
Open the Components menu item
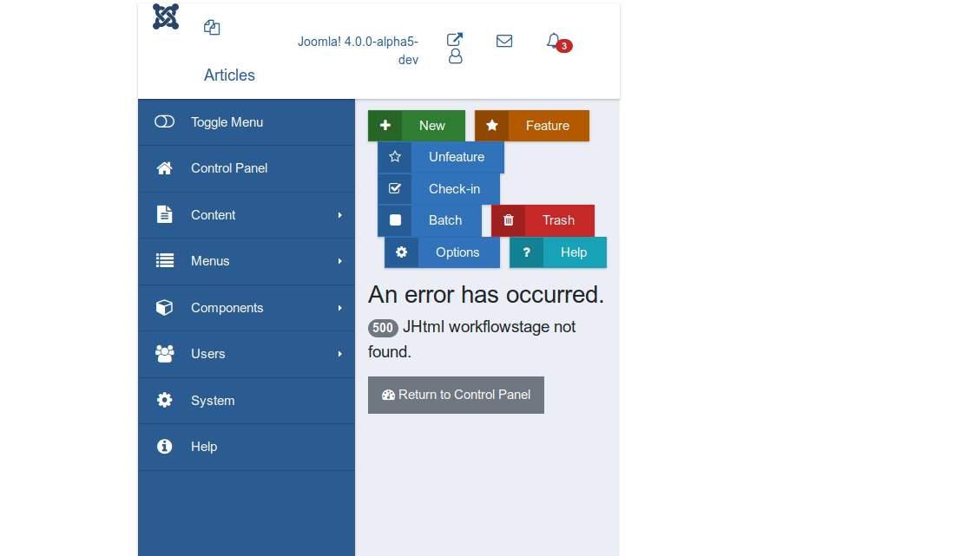click(247, 308)
